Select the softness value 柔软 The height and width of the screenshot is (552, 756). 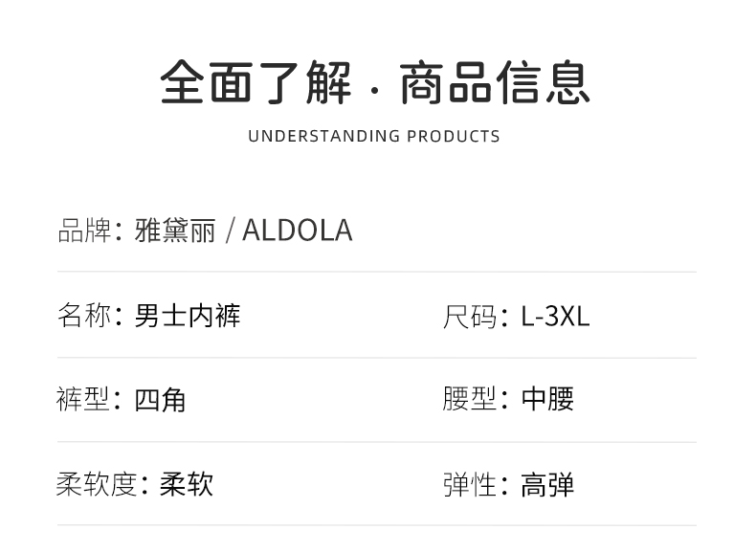pyautogui.click(x=187, y=484)
